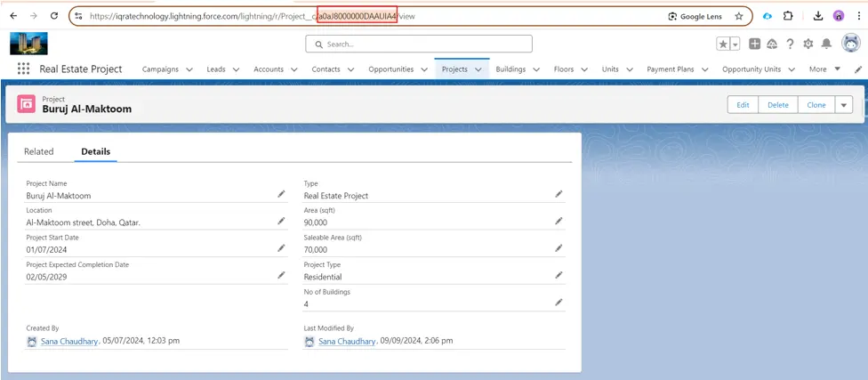
Task: Open the Setup gear icon
Action: click(808, 44)
